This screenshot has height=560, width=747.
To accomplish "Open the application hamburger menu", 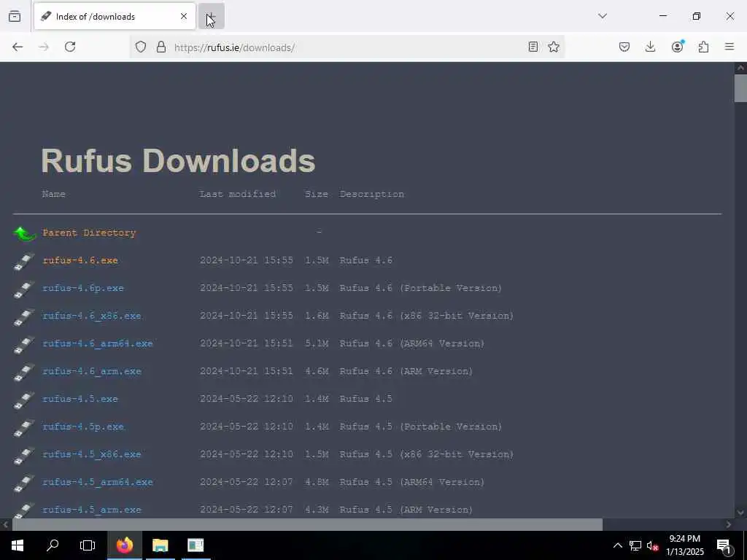I will click(x=729, y=47).
